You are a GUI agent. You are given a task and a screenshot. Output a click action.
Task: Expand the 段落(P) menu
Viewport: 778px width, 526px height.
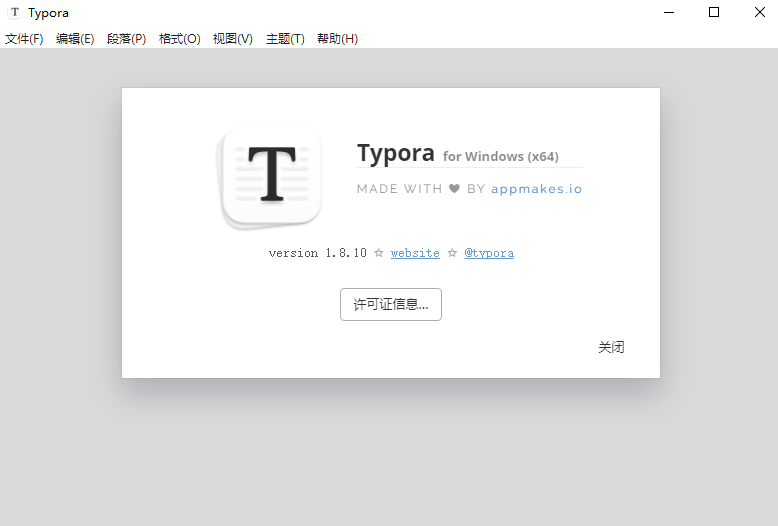click(127, 39)
